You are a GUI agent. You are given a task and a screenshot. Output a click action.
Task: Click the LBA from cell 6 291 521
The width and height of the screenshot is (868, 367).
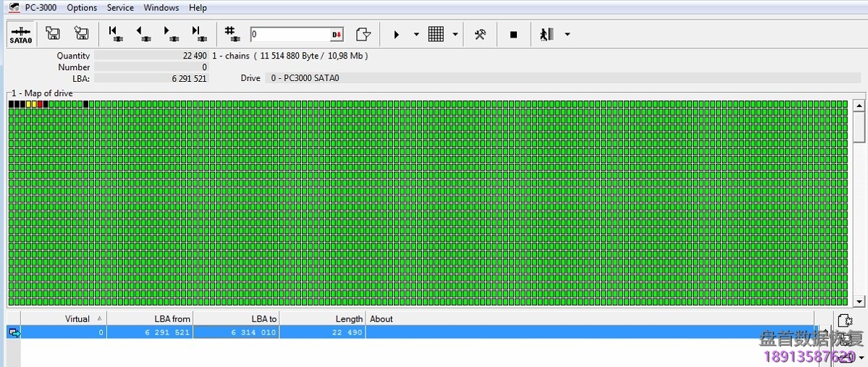[150, 333]
